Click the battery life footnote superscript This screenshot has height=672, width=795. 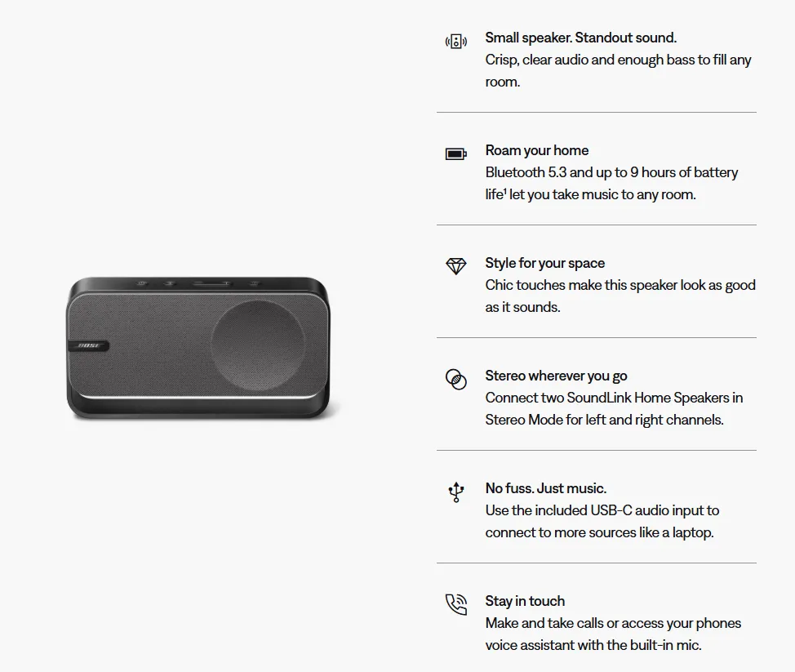click(505, 191)
